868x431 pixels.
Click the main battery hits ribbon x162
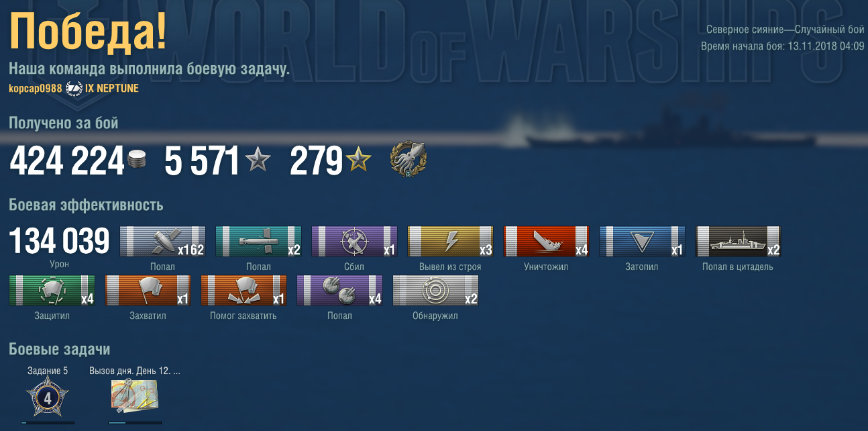coord(162,242)
